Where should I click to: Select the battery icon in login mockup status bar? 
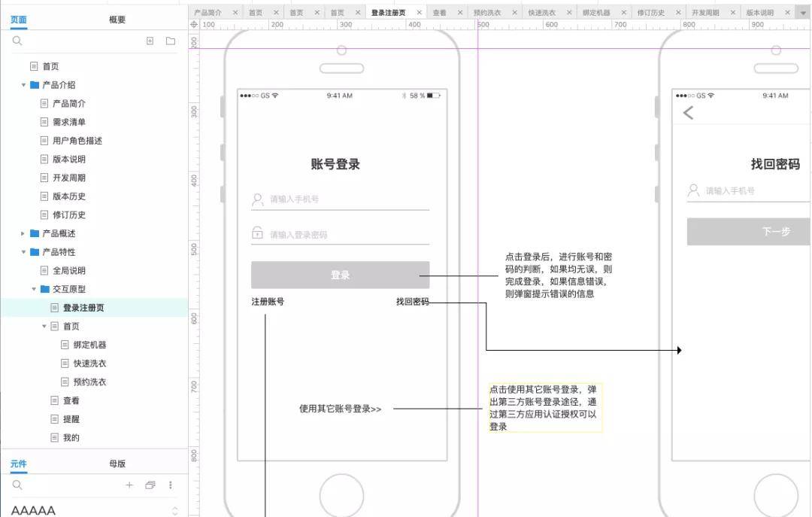[434, 96]
